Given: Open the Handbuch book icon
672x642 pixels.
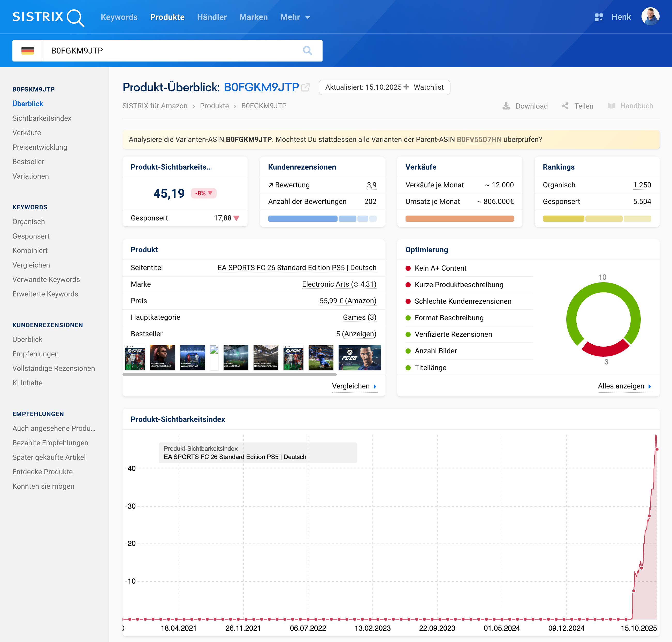Looking at the screenshot, I should pyautogui.click(x=611, y=106).
